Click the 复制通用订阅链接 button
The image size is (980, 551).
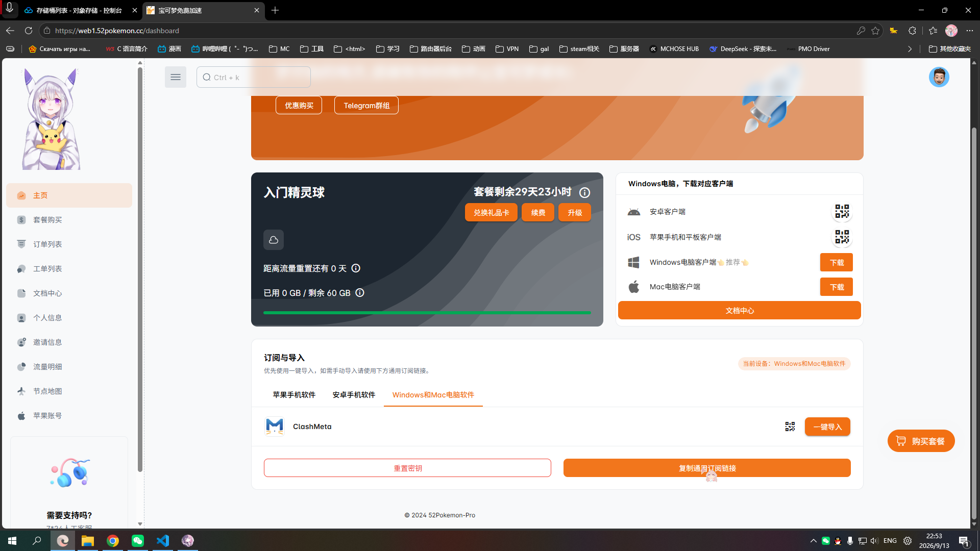pyautogui.click(x=707, y=468)
